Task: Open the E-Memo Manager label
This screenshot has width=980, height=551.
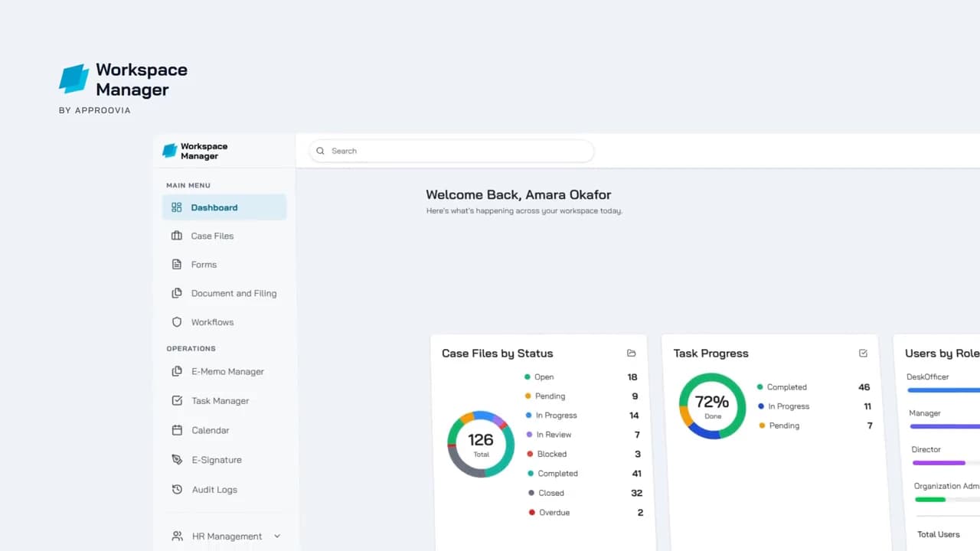Action: [227, 371]
